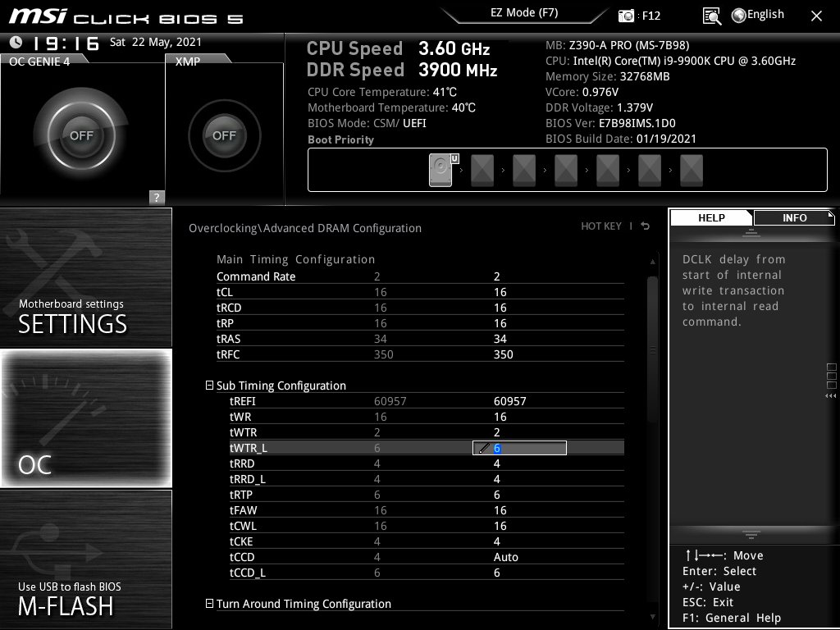This screenshot has height=630, width=840.
Task: Click the scroll down arrow of settings list
Action: (x=652, y=617)
